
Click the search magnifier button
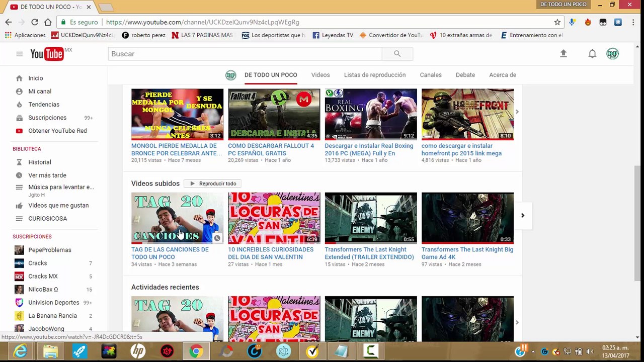pos(397,54)
